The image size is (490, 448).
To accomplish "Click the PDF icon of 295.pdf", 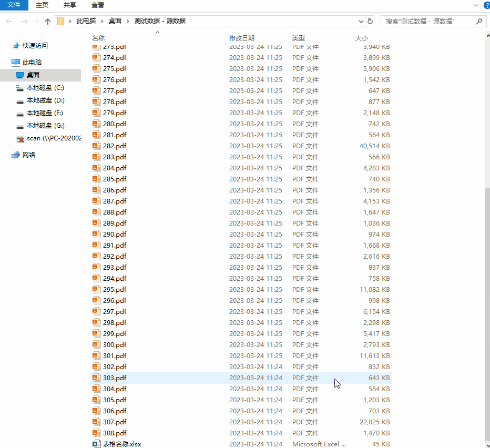I will 96,289.
